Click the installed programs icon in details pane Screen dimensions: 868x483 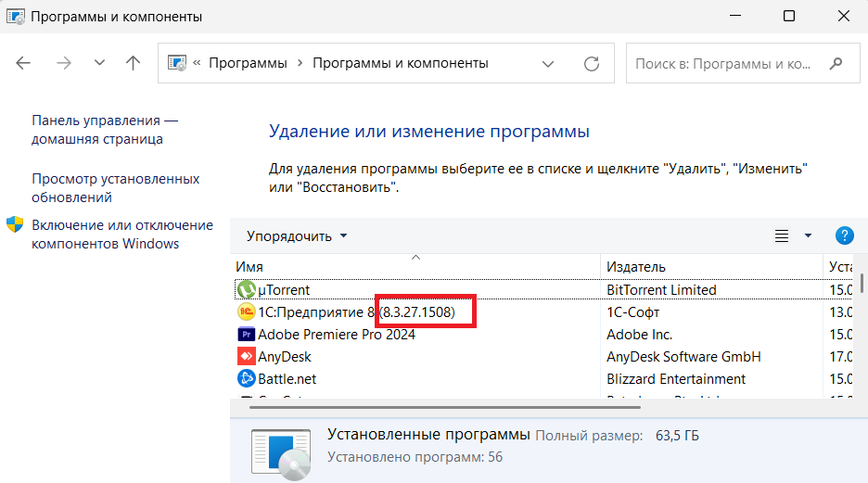tap(281, 455)
